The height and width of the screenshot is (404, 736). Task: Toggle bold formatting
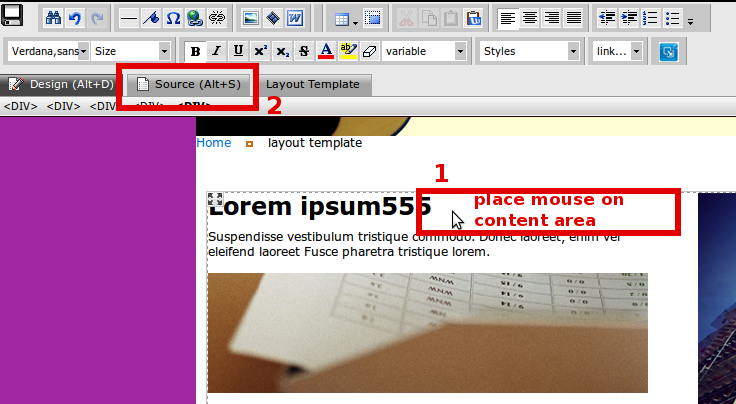point(195,51)
